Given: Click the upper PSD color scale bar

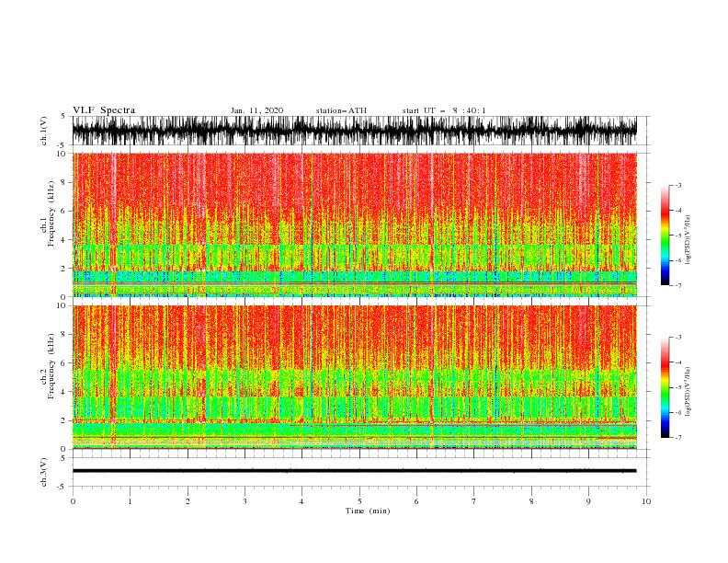Looking at the screenshot, I should point(665,236).
